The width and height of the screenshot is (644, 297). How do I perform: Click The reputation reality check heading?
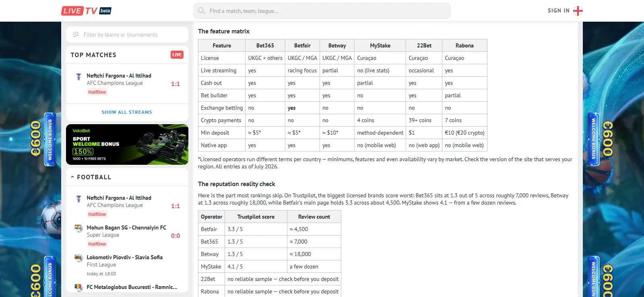coord(237,184)
